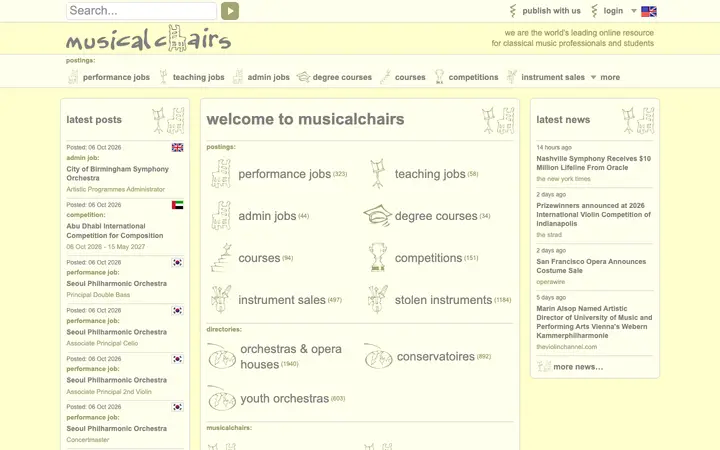Open the Associate Principal 2nd Violin posting
Image resolution: width=720 pixels, height=450 pixels.
tap(109, 392)
